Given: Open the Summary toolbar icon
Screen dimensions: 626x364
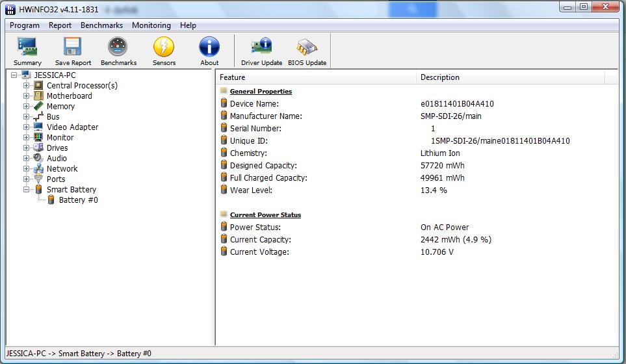Looking at the screenshot, I should pos(27,51).
